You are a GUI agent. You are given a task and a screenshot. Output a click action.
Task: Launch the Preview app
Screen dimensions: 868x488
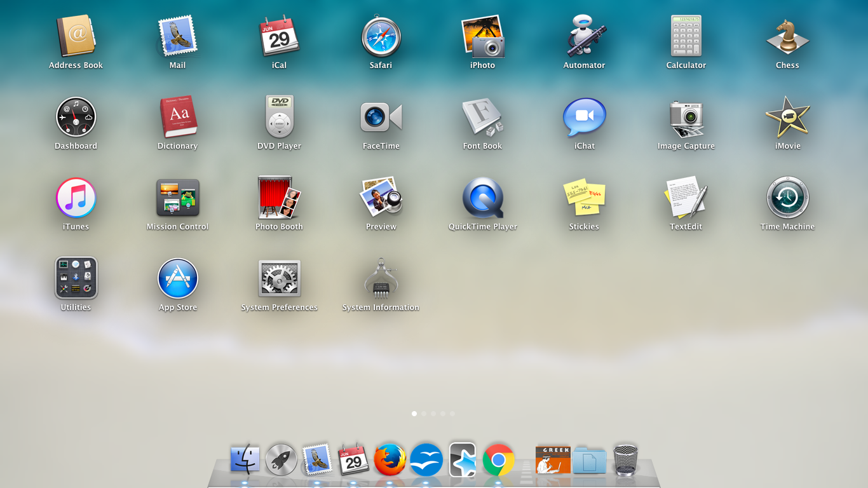click(x=381, y=198)
